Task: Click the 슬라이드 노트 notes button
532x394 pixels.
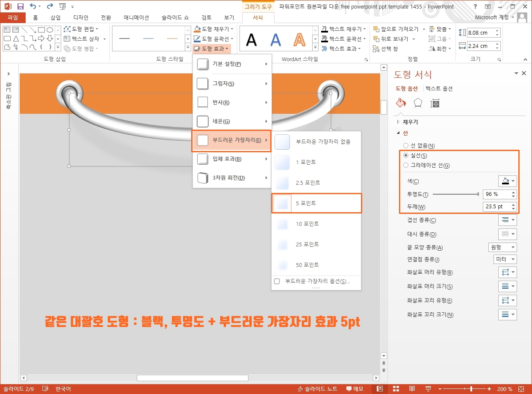Action: tap(318, 389)
